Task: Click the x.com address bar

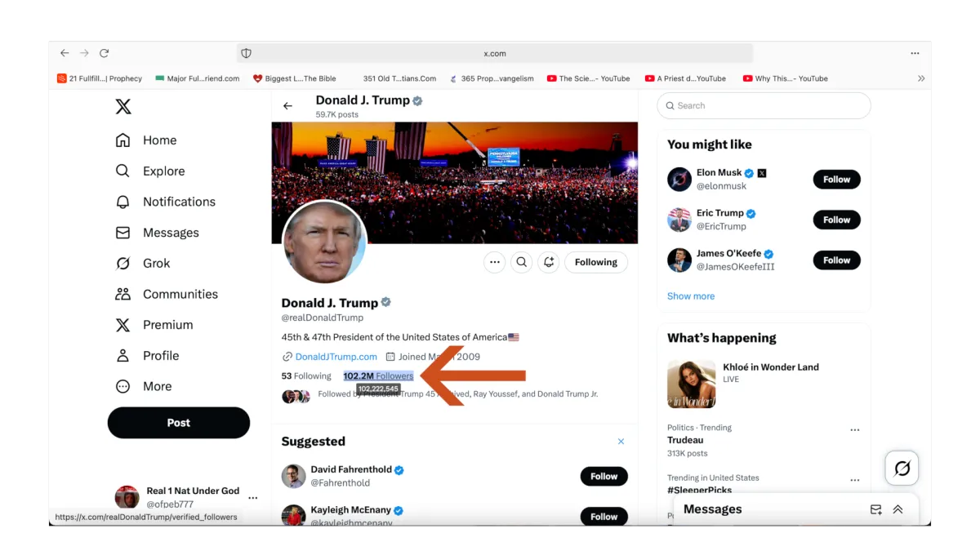Action: [495, 53]
